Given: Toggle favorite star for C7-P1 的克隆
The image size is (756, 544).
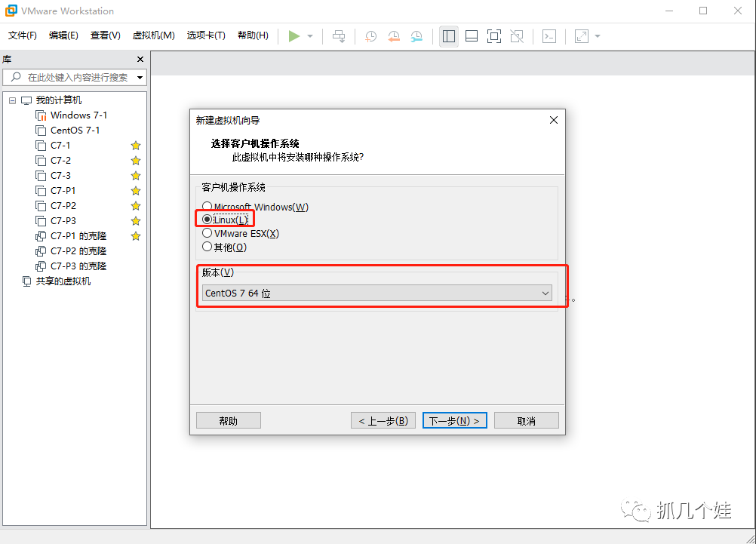Looking at the screenshot, I should pos(136,236).
